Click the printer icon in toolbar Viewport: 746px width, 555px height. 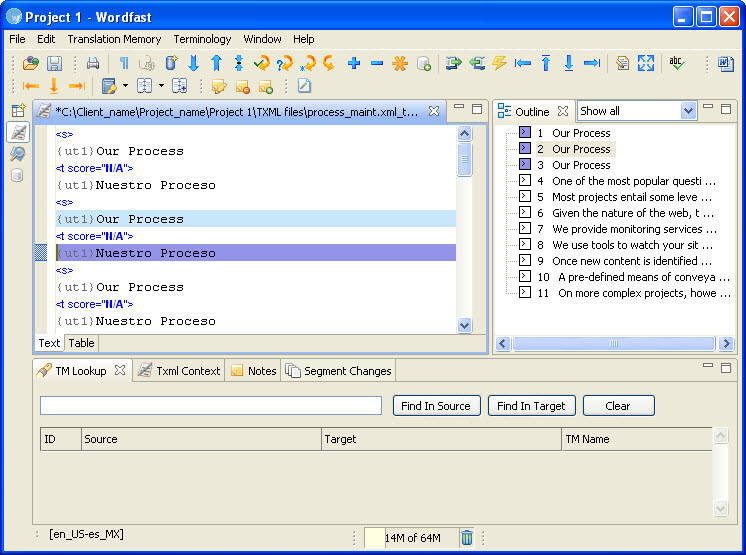pos(93,63)
